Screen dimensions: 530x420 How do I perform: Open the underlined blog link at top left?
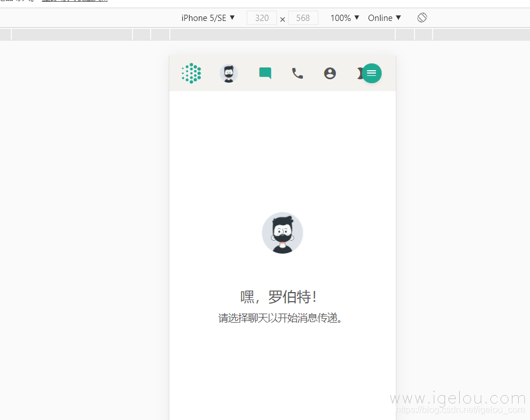coord(74,2)
